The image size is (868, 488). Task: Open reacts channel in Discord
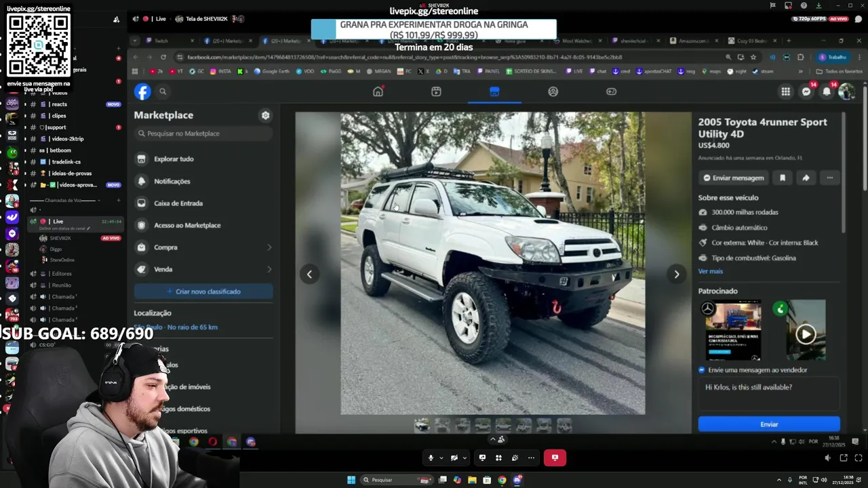(x=60, y=104)
